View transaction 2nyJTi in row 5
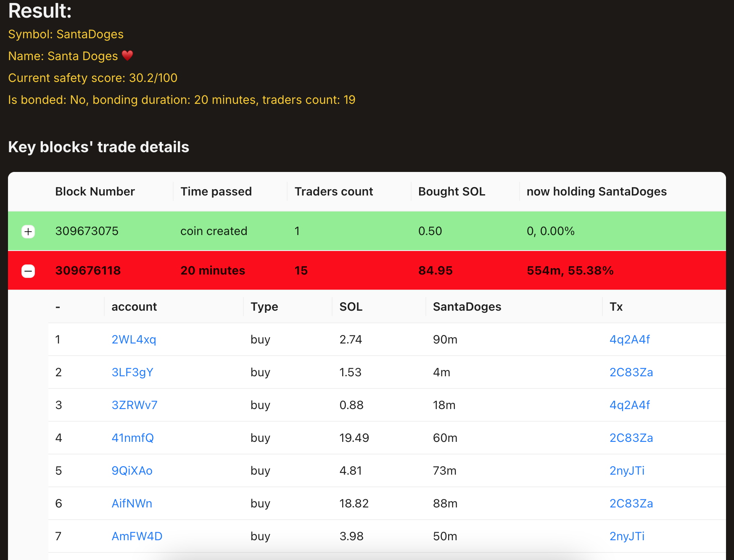This screenshot has width=734, height=560. click(627, 471)
